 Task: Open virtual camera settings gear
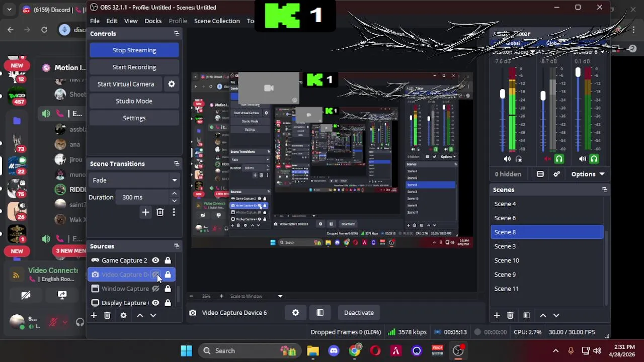pos(172,84)
